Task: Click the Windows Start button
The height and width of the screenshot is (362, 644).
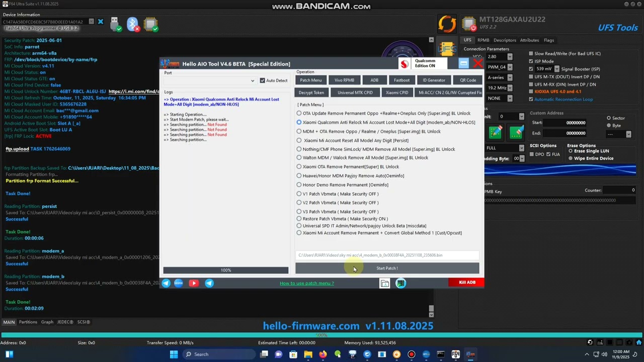Action: (x=174, y=354)
